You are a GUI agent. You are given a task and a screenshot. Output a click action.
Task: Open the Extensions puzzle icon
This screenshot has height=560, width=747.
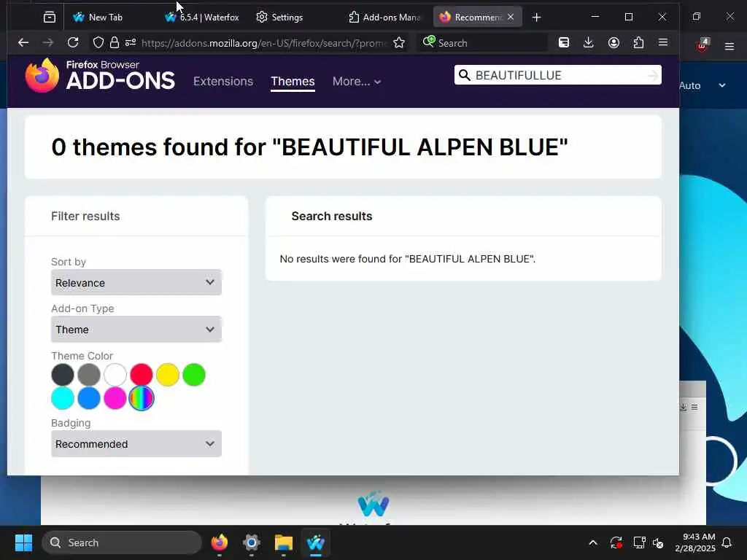pos(638,43)
